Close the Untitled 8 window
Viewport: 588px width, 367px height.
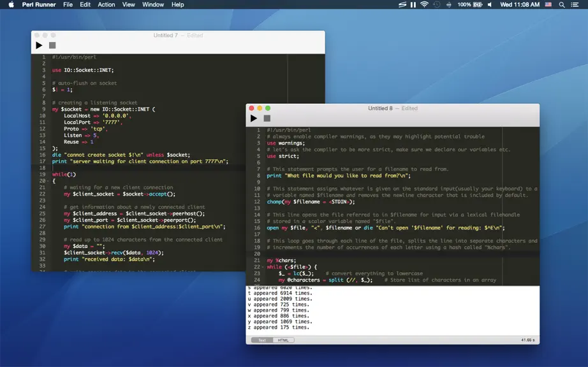tap(252, 108)
